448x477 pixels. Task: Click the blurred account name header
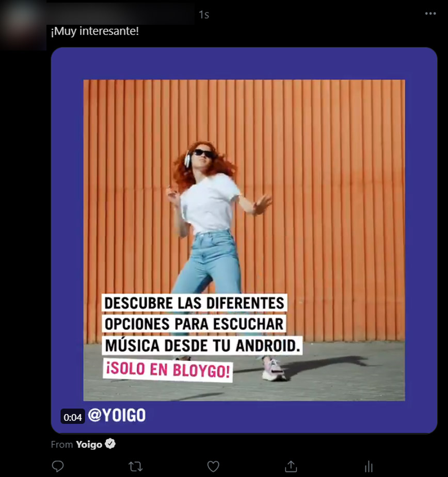click(120, 13)
